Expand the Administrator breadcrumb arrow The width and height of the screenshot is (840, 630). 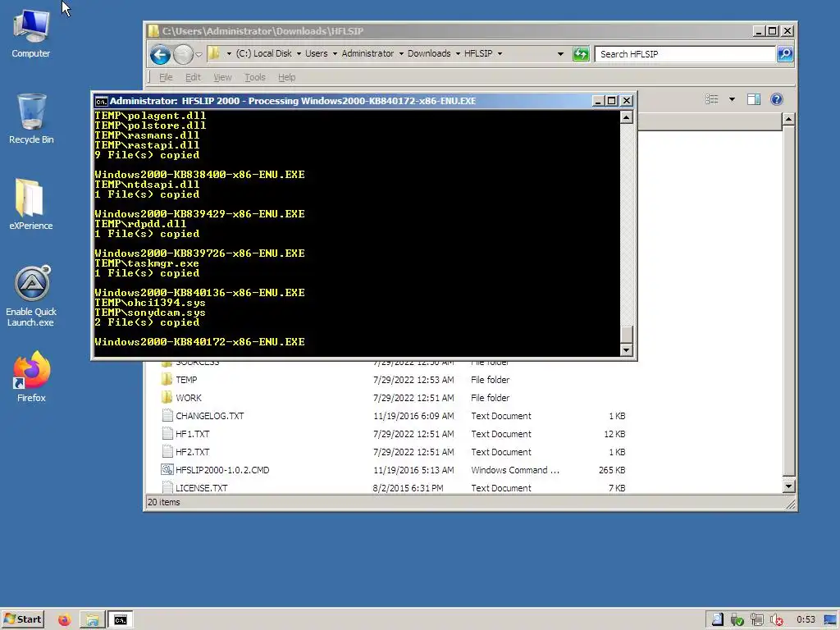coord(401,53)
